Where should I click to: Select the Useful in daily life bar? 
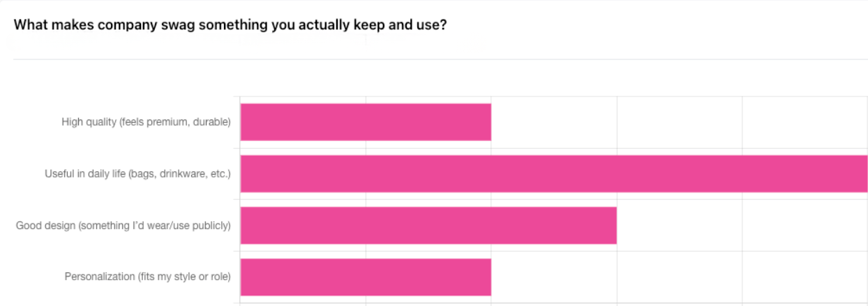click(x=554, y=174)
